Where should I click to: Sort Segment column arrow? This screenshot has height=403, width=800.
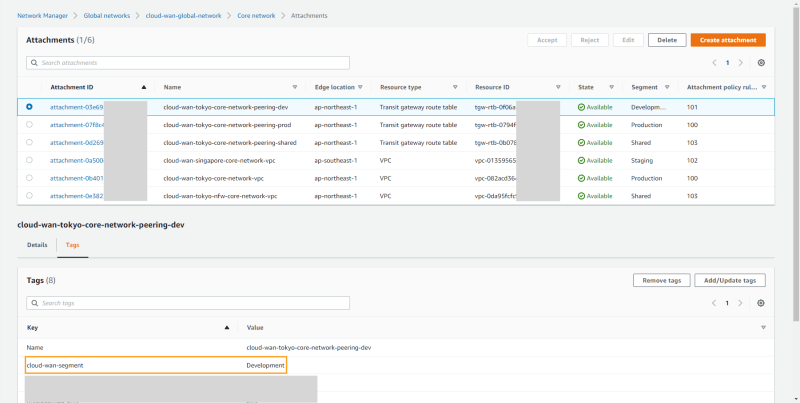667,87
